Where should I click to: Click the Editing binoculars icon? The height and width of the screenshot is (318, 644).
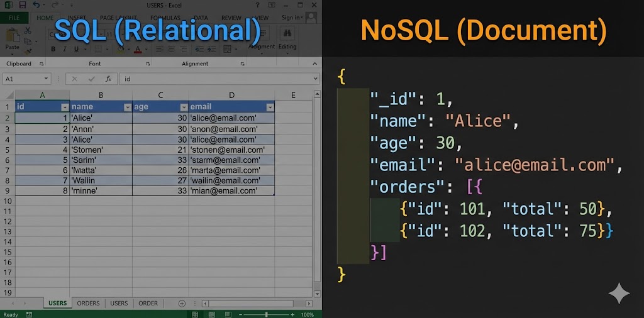(x=287, y=34)
